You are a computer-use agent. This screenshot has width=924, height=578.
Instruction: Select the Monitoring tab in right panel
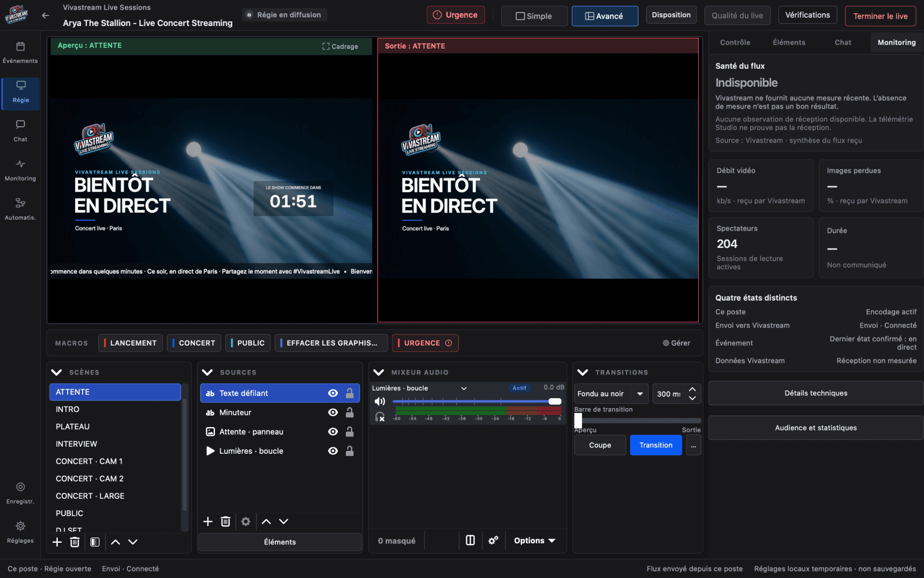coord(896,43)
